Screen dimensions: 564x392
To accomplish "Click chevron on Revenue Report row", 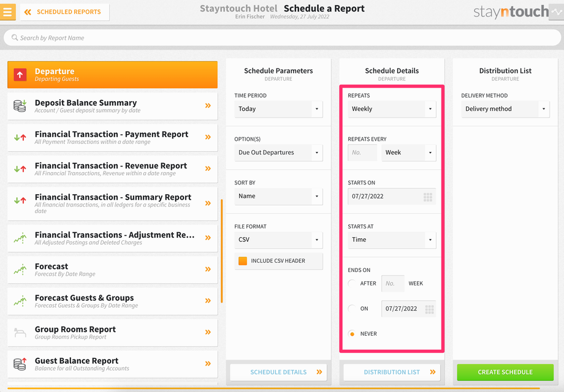I will click(208, 168).
